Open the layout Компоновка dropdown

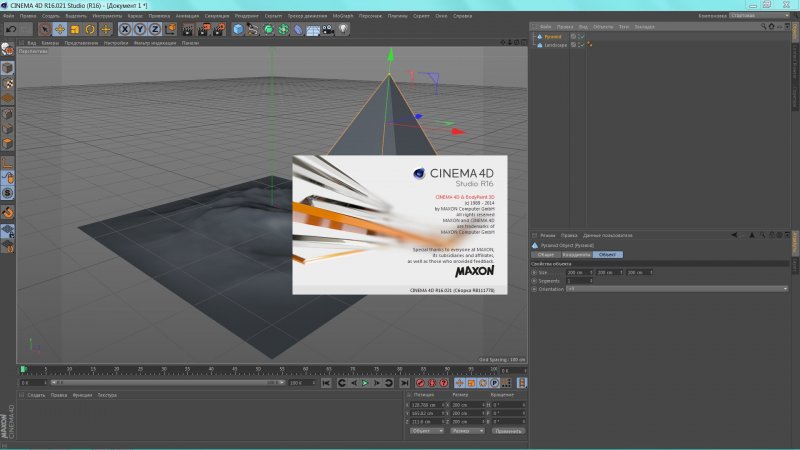coord(759,16)
